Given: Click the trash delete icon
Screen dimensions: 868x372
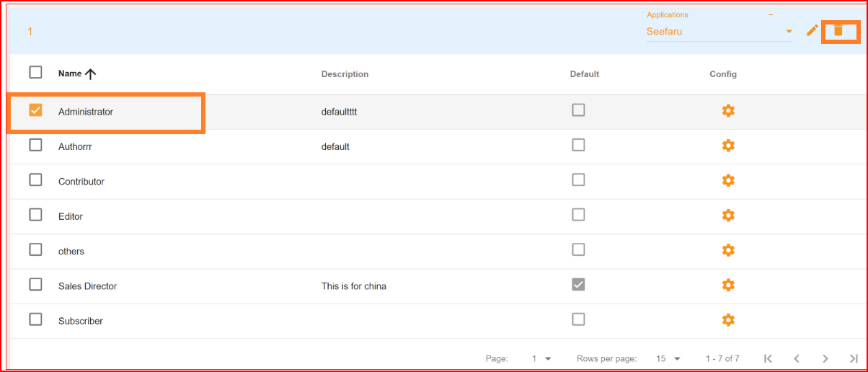Looking at the screenshot, I should tap(838, 30).
